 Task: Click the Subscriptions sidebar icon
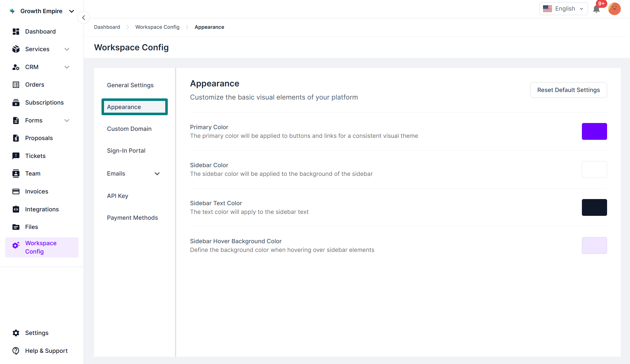[16, 103]
